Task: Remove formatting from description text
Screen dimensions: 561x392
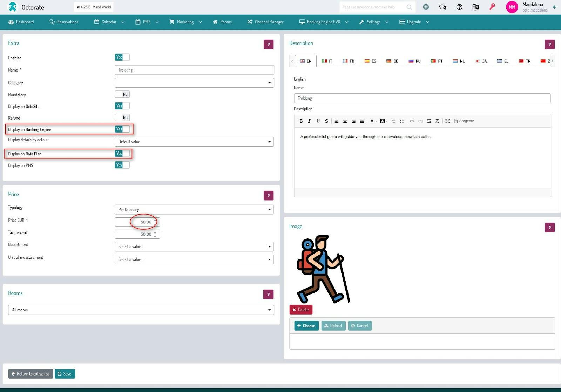Action: (x=438, y=121)
